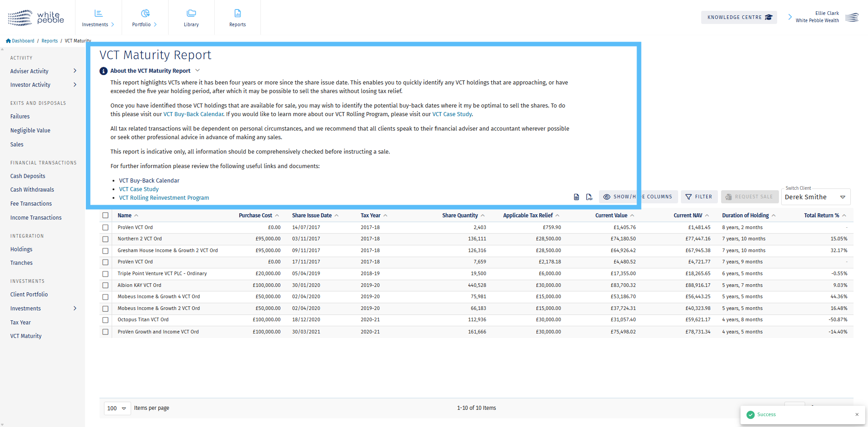
Task: Open the VCT Rolling Reinvestment Program link
Action: 164,198
